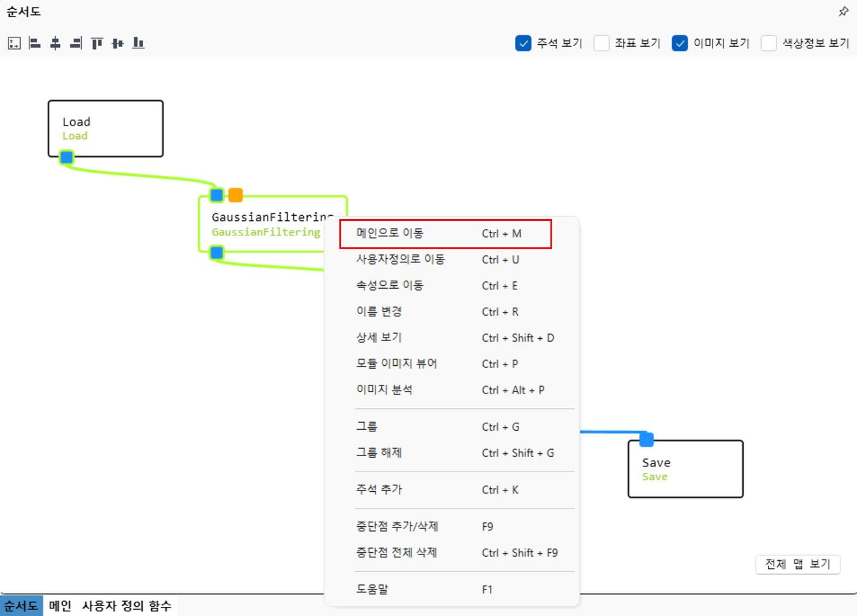Enable the 좌표 보기 checkbox
The height and width of the screenshot is (616, 857).
click(601, 44)
